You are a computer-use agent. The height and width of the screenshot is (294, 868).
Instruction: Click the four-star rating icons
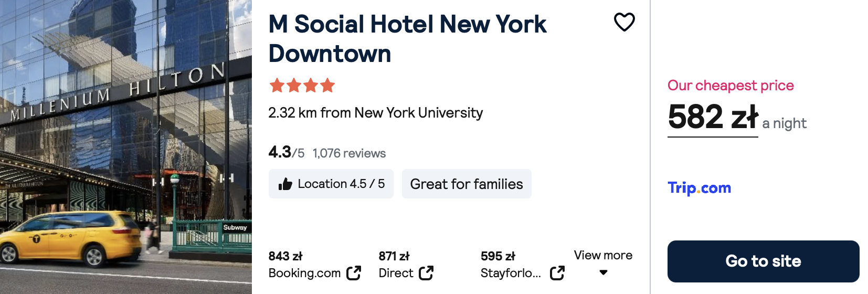click(x=302, y=85)
